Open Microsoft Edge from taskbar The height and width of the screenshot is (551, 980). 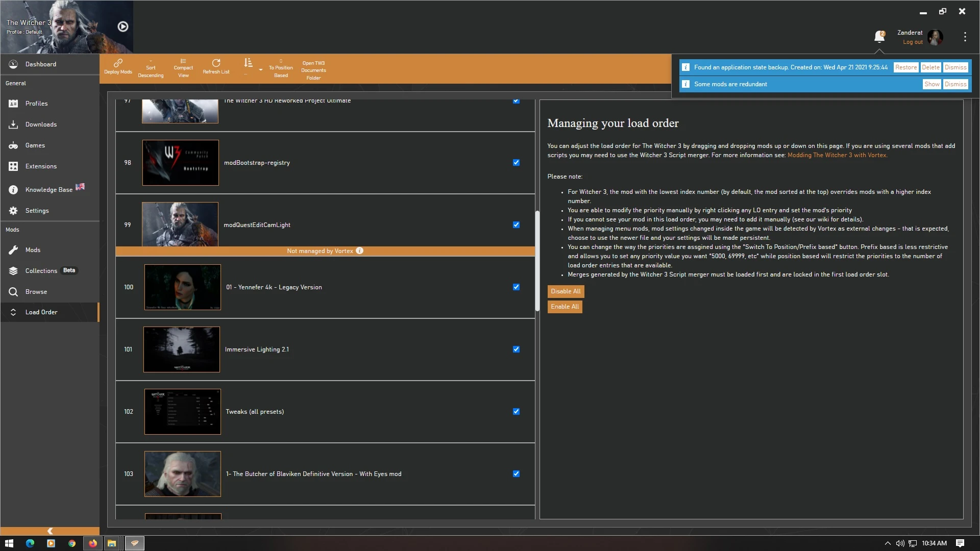[30, 543]
